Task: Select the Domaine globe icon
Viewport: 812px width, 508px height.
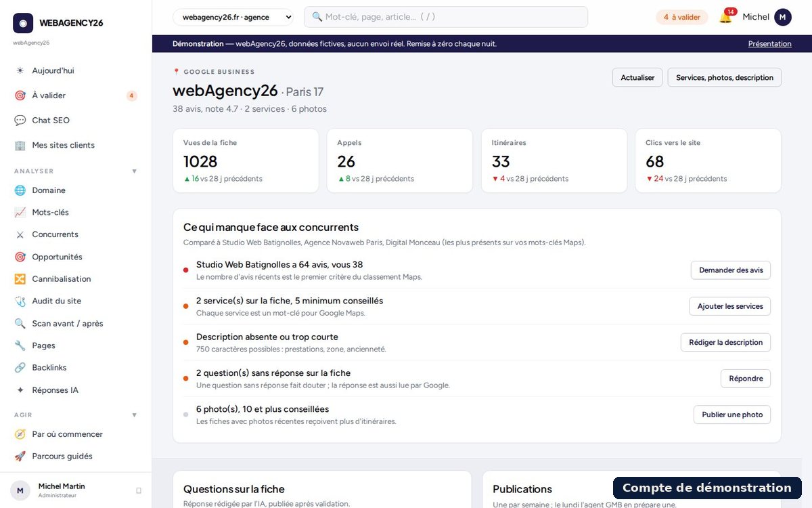Action: 20,190
